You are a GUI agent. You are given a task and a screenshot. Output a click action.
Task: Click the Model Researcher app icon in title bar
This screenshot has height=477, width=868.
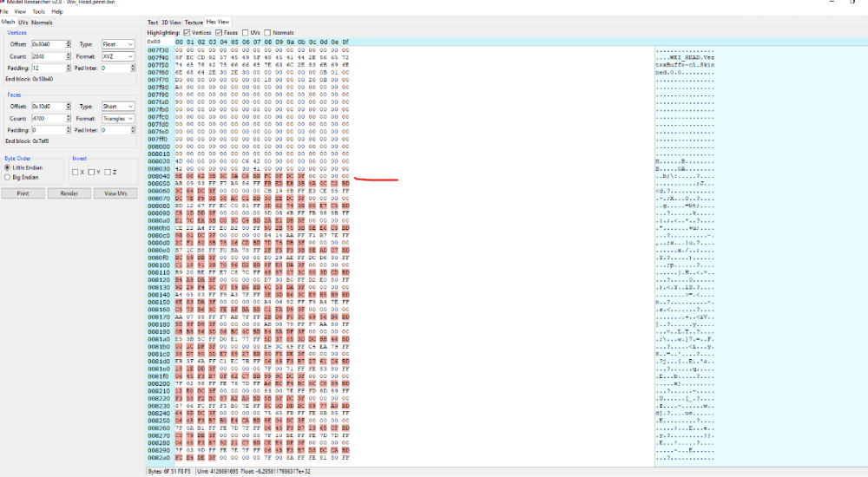tap(3, 3)
